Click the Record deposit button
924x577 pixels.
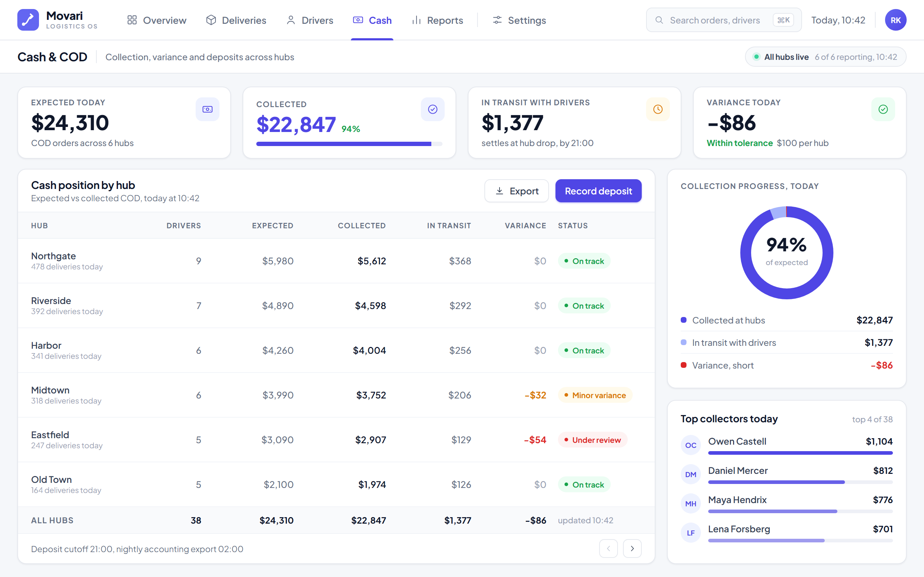pos(598,191)
